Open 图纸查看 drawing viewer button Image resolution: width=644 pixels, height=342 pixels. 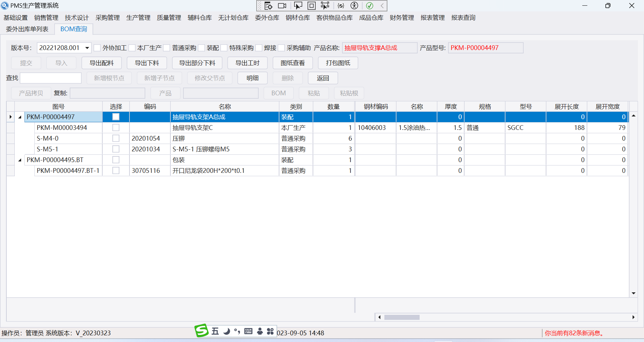point(293,63)
